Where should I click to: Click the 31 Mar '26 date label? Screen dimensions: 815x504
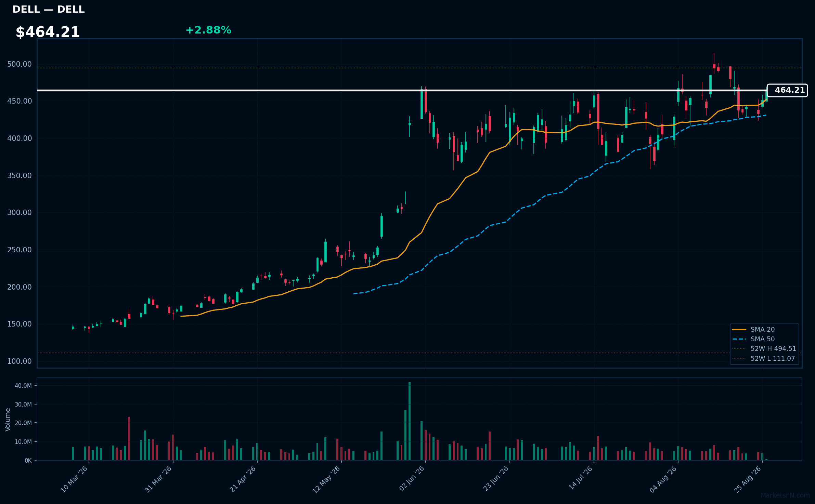tap(158, 479)
